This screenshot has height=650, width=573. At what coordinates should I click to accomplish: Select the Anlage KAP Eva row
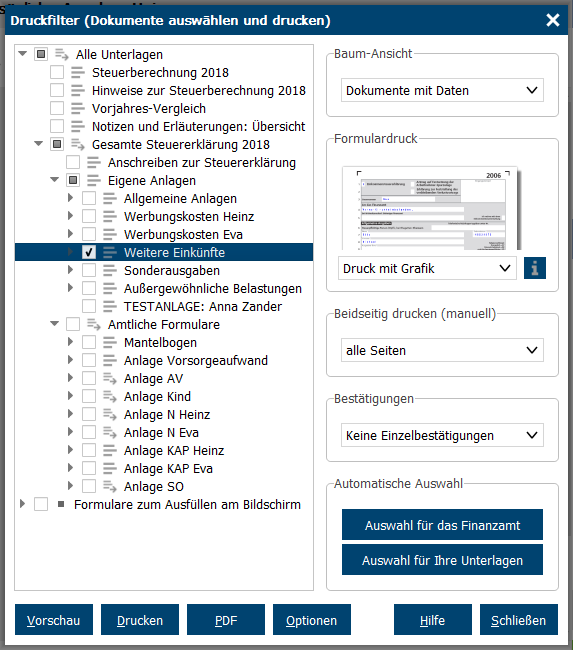[x=164, y=468]
